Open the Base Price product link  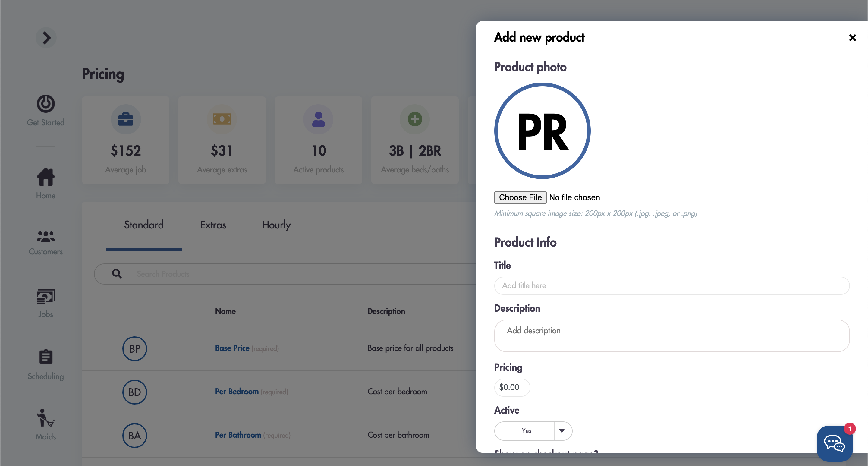click(232, 348)
